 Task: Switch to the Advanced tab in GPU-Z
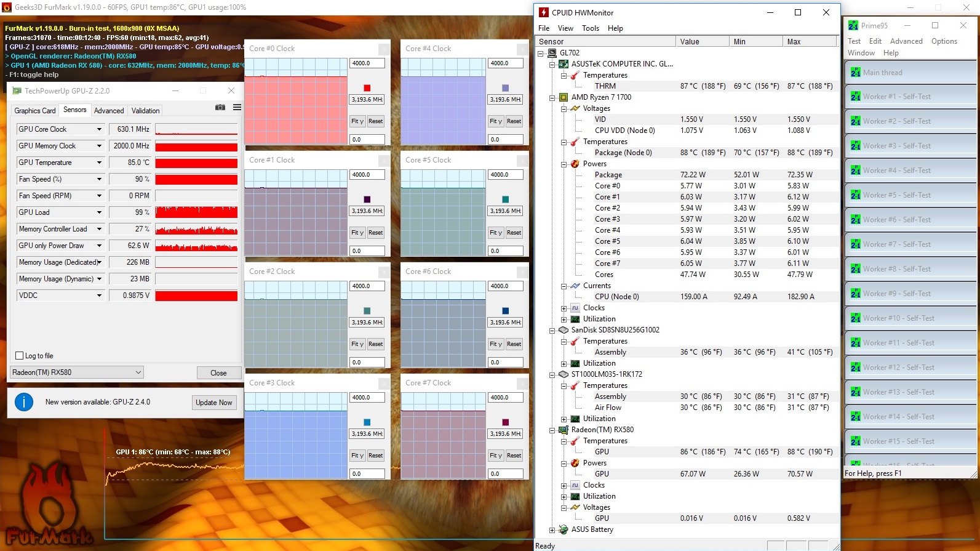[x=109, y=111]
